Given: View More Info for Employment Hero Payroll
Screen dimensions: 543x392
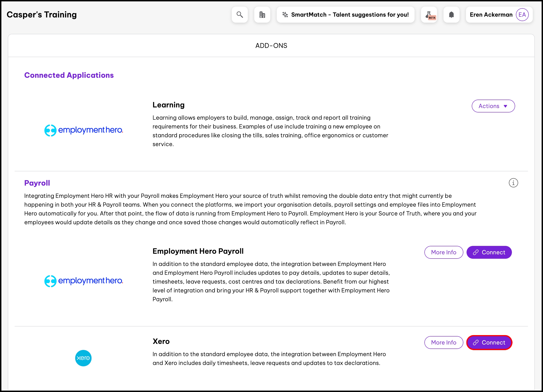Looking at the screenshot, I should [x=443, y=252].
